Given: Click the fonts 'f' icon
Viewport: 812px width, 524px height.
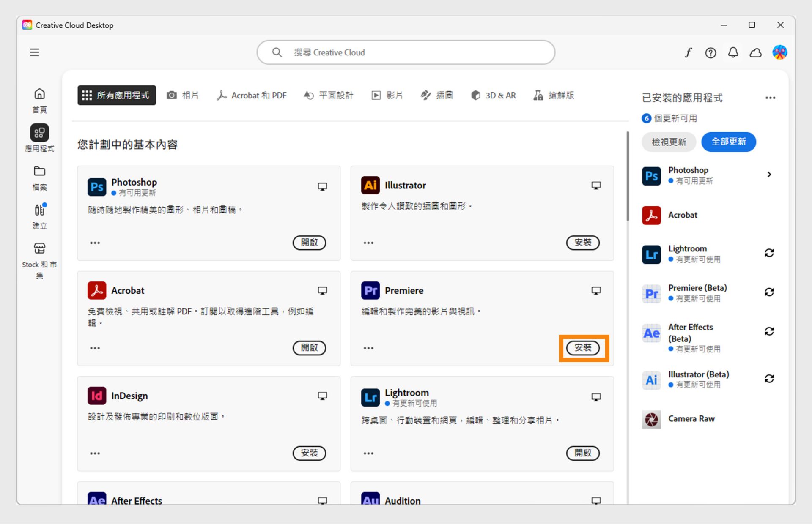Looking at the screenshot, I should pyautogui.click(x=689, y=52).
